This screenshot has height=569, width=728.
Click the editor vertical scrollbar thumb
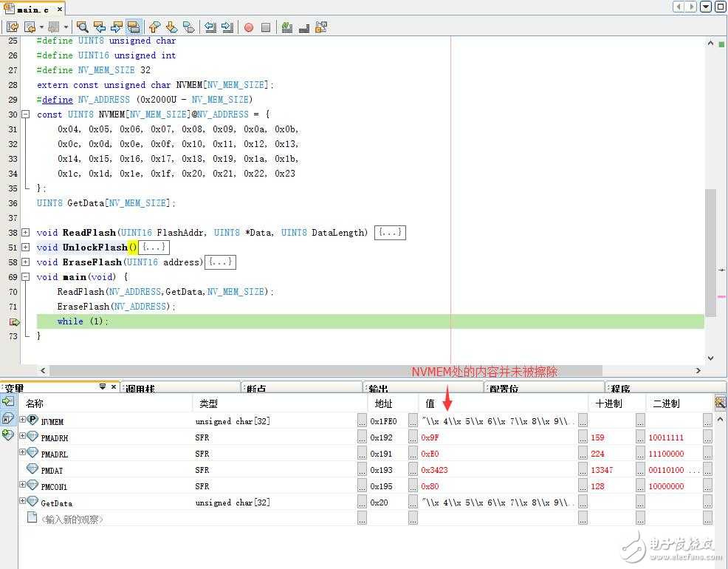[x=710, y=253]
